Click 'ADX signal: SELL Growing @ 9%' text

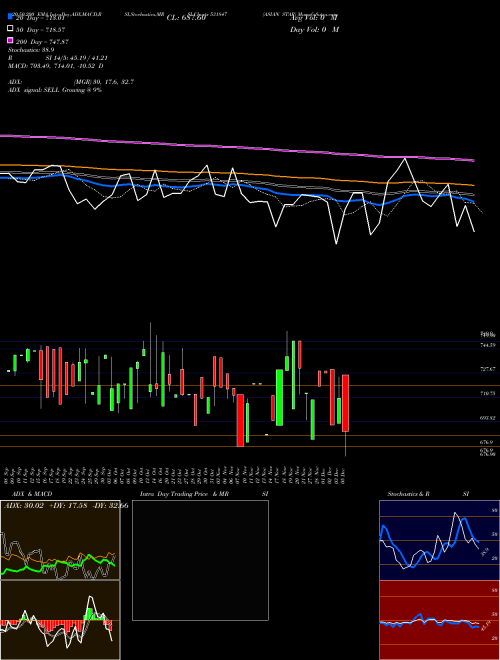tap(55, 90)
